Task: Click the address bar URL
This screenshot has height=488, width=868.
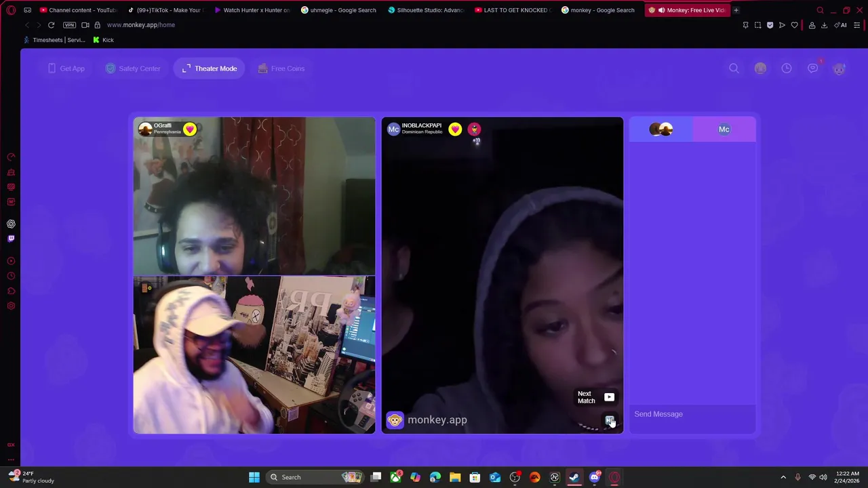Action: (140, 25)
